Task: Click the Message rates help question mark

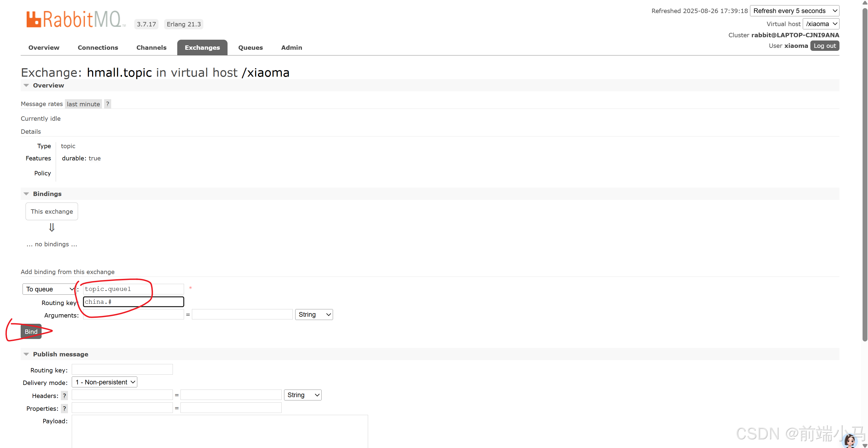Action: (107, 104)
